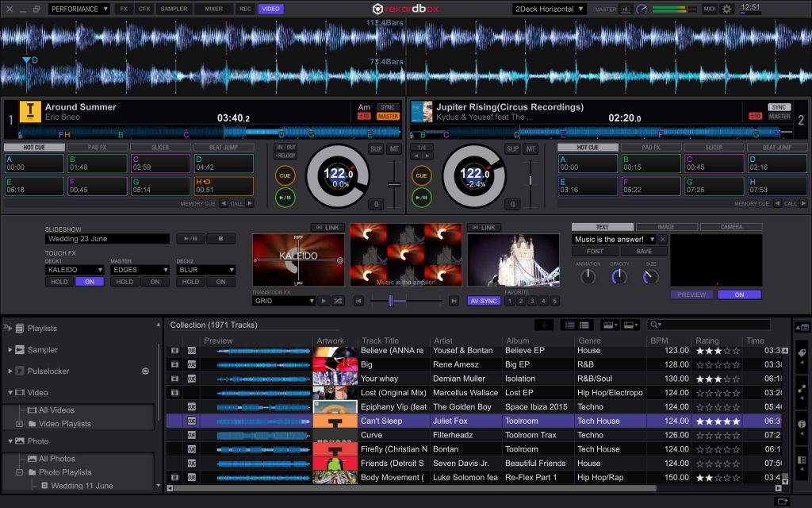Image resolution: width=812 pixels, height=508 pixels.
Task: Click the shuffle icon next to Transition FX
Action: 338,300
